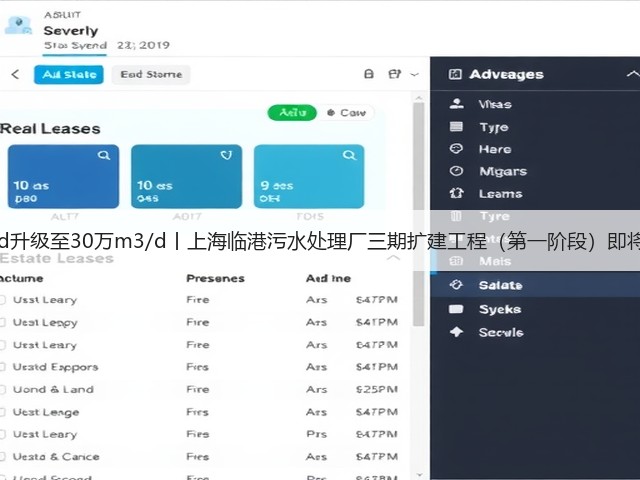Open Migars in the sidebar

click(503, 171)
